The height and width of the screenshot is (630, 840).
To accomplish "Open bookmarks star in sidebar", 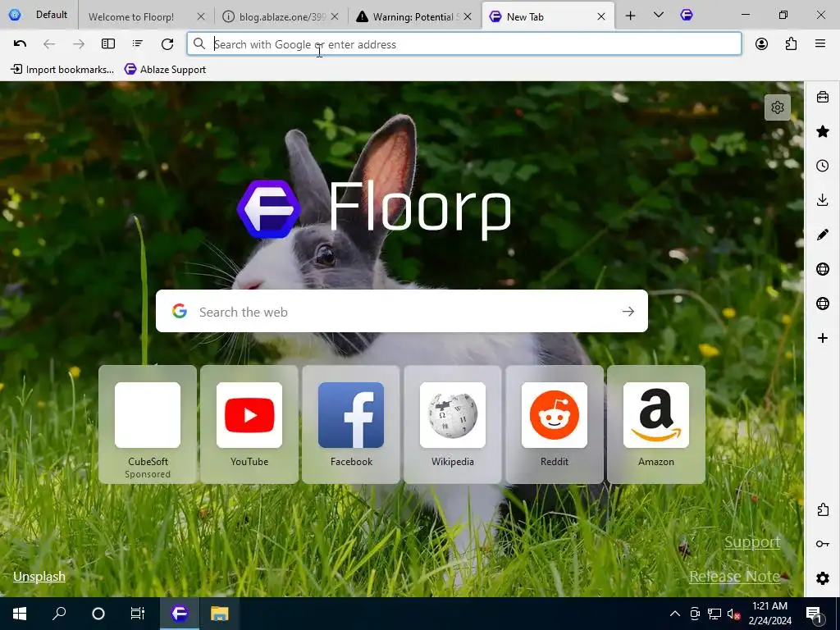I will click(x=822, y=131).
